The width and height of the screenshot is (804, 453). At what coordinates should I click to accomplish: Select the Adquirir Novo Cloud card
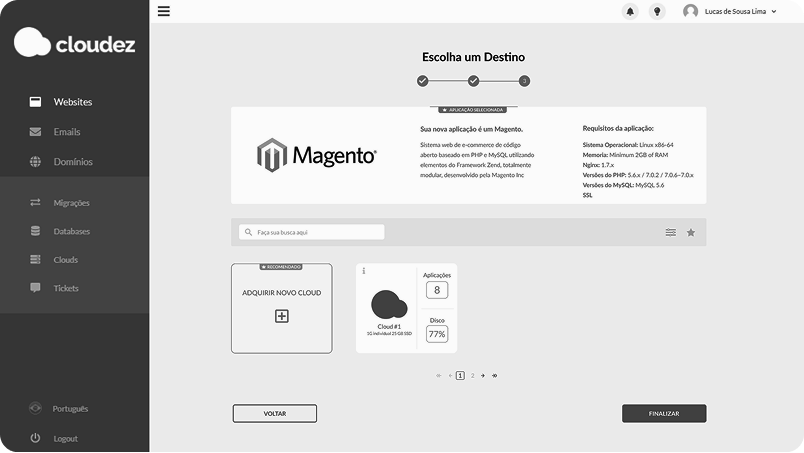click(x=282, y=308)
